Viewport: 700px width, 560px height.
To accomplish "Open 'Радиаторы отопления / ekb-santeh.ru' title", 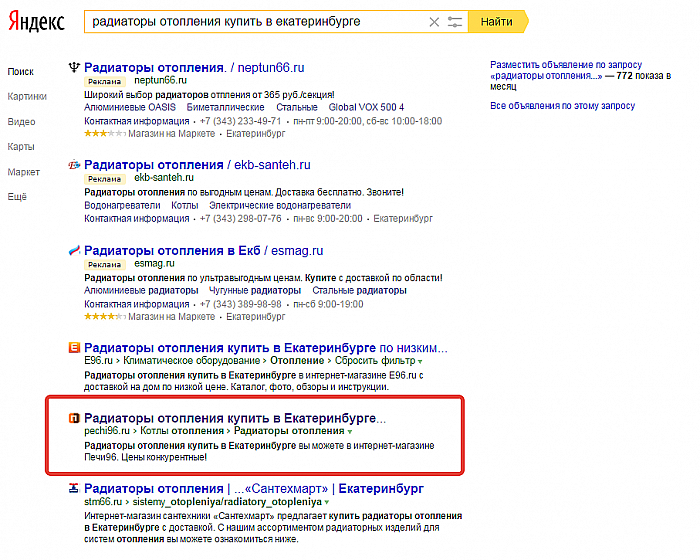I will [197, 165].
